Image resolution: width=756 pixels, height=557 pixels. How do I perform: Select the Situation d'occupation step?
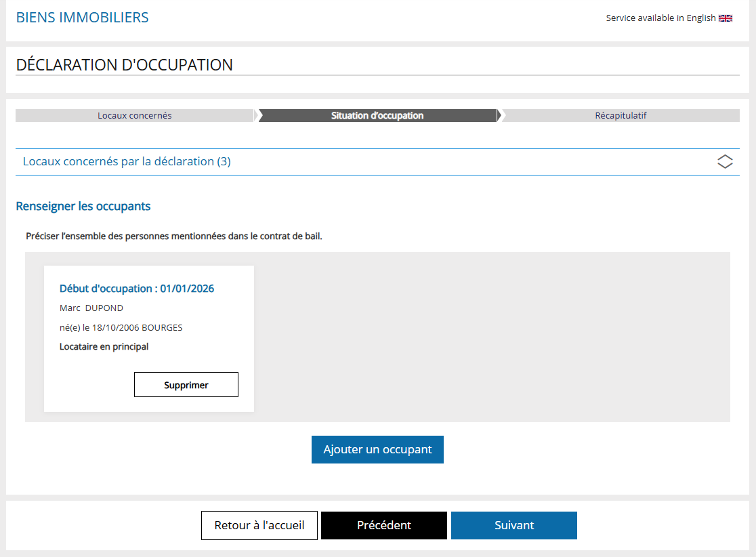377,116
